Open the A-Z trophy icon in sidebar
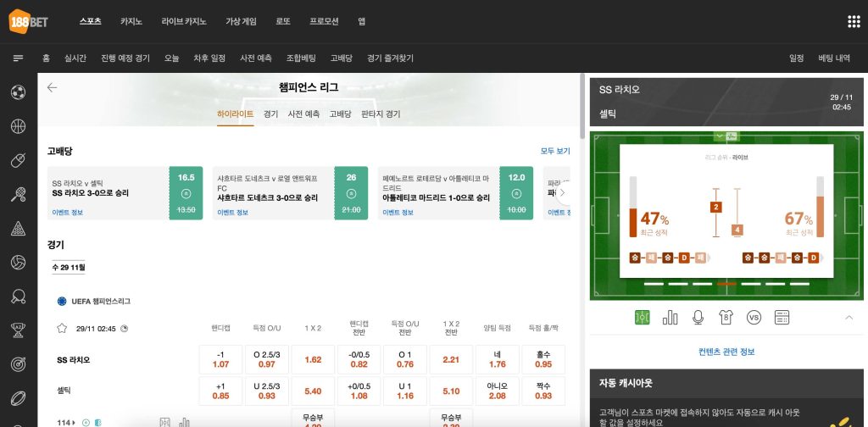 click(19, 330)
